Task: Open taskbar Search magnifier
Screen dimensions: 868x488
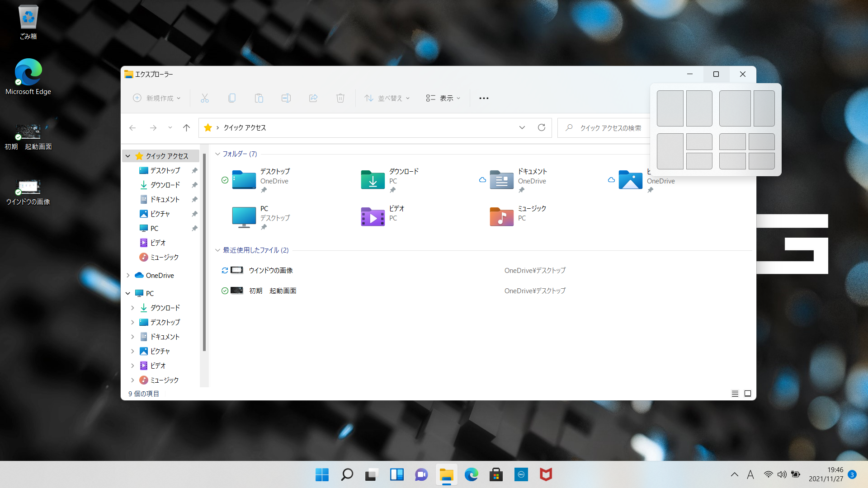Action: pyautogui.click(x=347, y=474)
